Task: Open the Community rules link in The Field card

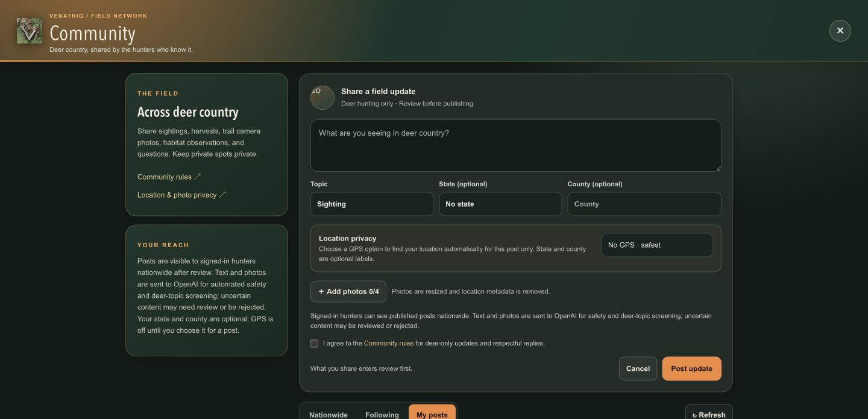Action: coord(169,177)
